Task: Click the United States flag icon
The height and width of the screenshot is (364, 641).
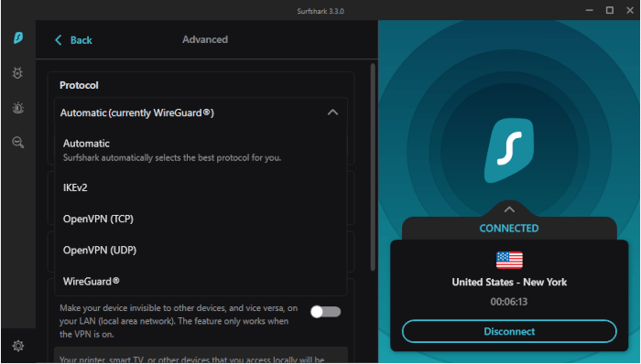Action: [509, 260]
